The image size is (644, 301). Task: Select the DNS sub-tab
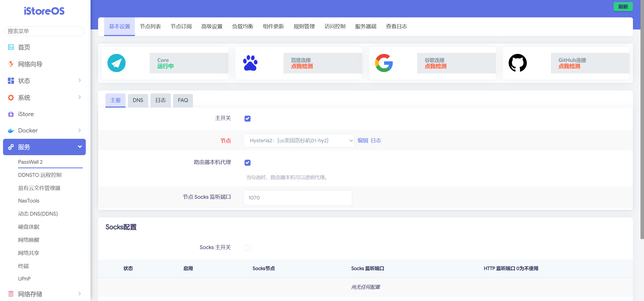point(138,100)
